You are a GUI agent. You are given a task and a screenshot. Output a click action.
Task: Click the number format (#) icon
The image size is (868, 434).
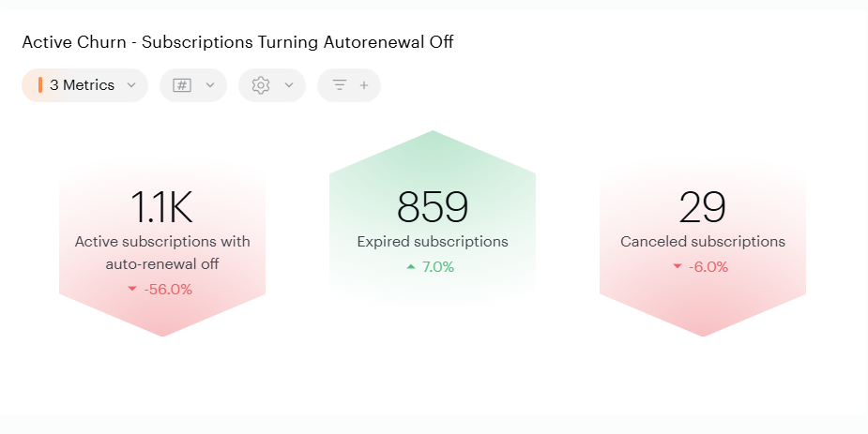click(x=182, y=85)
